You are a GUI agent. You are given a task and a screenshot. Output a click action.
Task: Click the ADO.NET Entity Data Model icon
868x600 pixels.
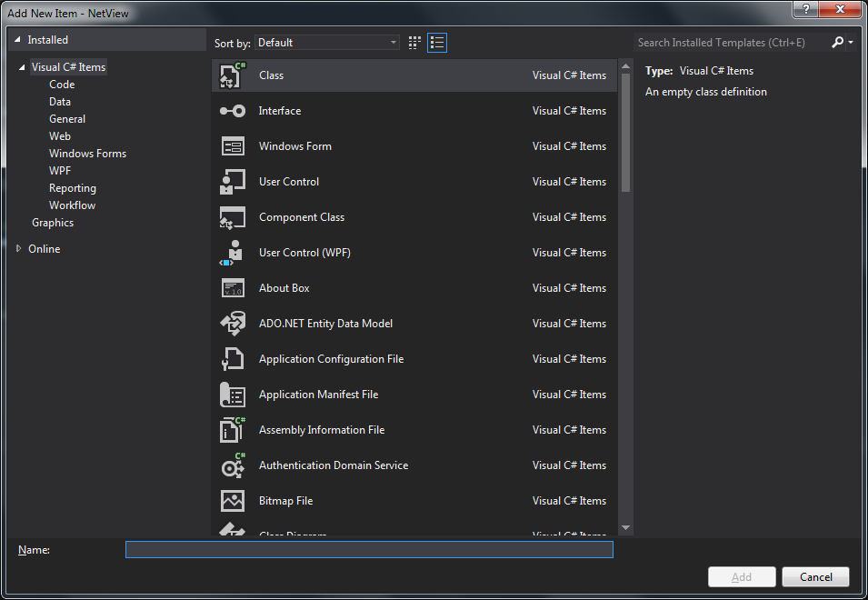coord(232,323)
